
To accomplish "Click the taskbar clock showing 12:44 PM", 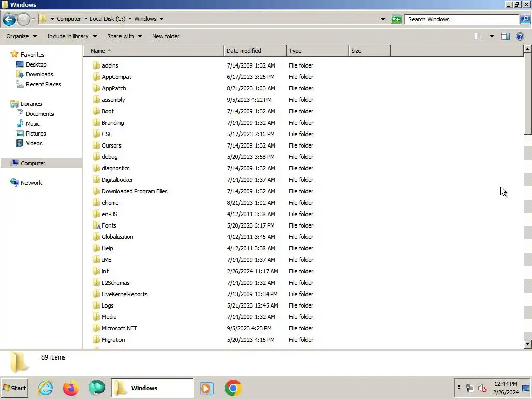I will click(x=506, y=388).
